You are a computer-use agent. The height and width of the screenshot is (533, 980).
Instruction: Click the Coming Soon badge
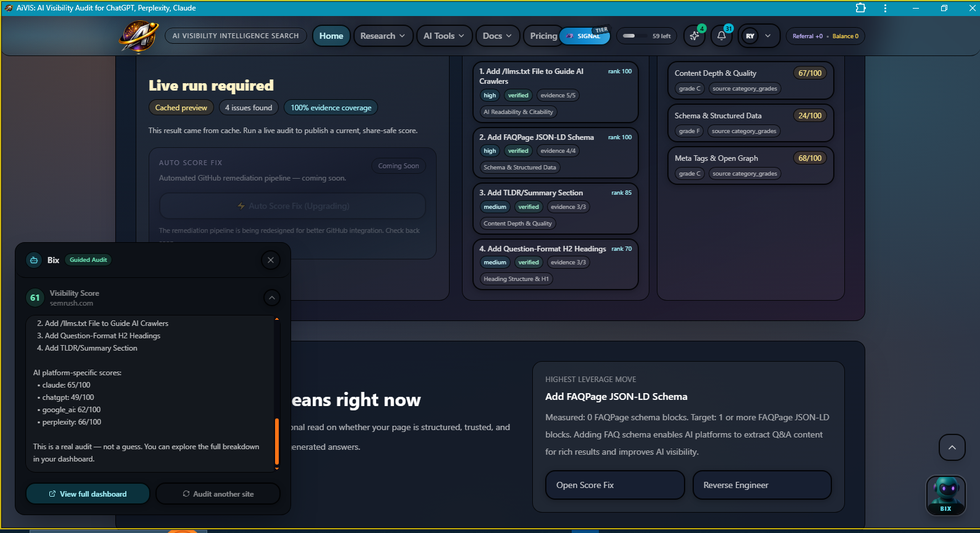coord(398,166)
